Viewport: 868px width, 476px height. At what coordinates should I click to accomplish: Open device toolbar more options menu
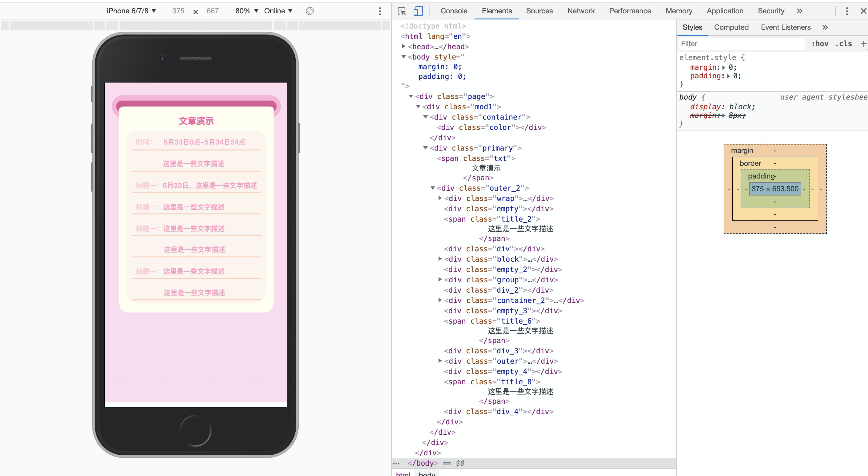point(380,11)
